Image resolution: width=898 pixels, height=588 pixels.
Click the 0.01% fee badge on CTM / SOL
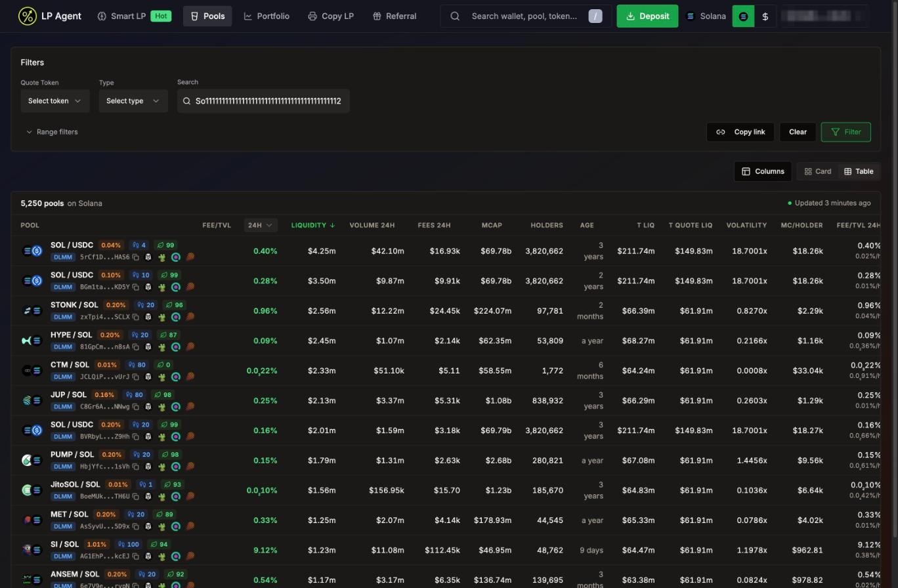click(x=107, y=365)
